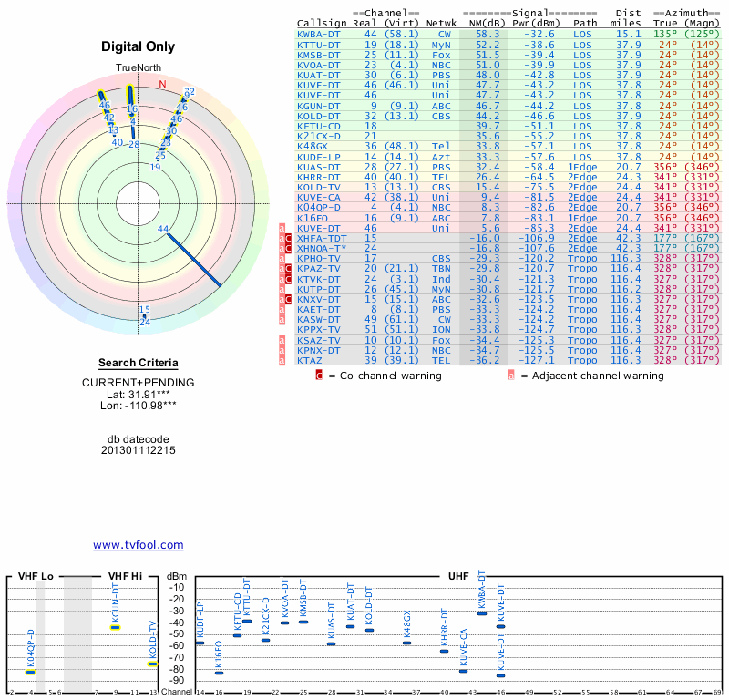Screen dimensions: 729x700
Task: Click K04QP-D signal bar in VHF Lo chart
Action: tap(30, 672)
